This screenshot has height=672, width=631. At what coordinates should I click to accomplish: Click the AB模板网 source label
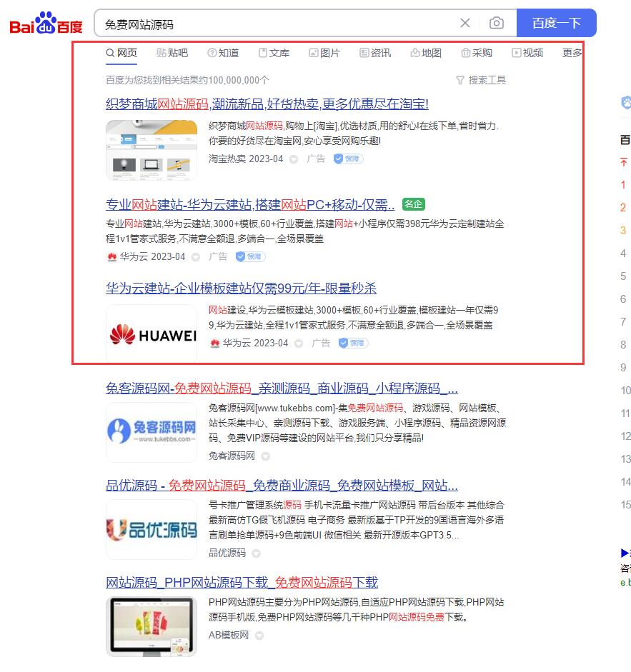click(x=229, y=635)
